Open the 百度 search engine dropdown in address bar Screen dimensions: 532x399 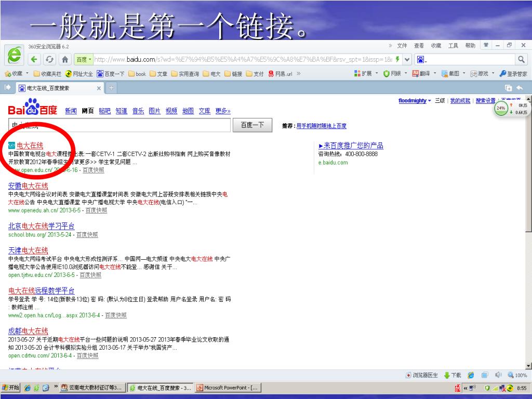84,59
